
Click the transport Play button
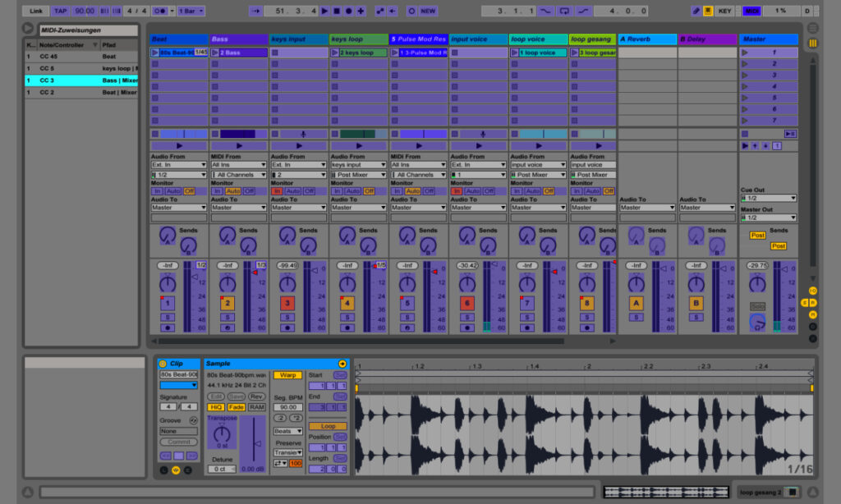324,11
